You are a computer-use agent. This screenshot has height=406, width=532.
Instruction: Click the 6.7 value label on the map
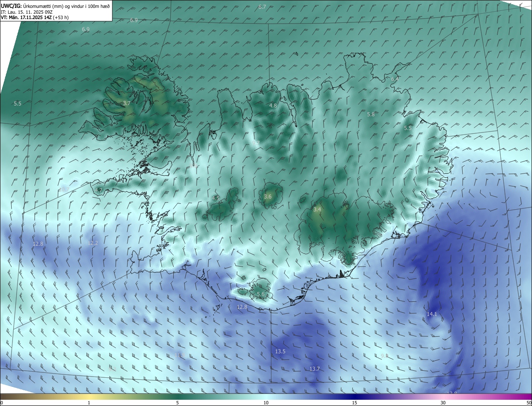click(262, 7)
